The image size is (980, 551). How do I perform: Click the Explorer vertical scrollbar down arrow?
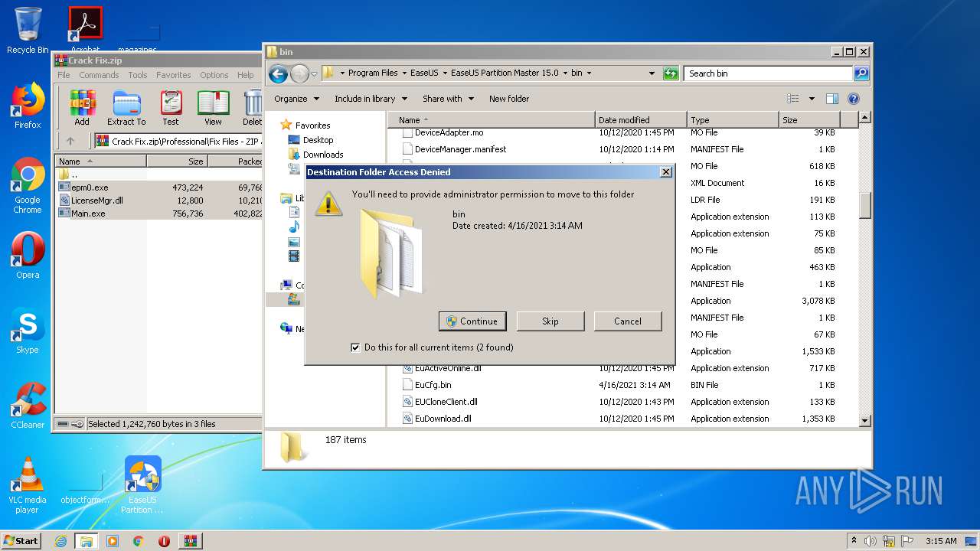click(x=865, y=420)
